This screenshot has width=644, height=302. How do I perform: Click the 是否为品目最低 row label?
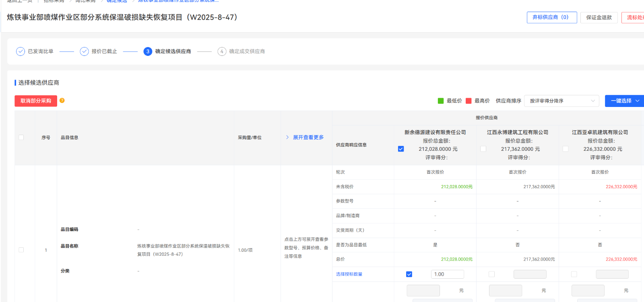351,245
